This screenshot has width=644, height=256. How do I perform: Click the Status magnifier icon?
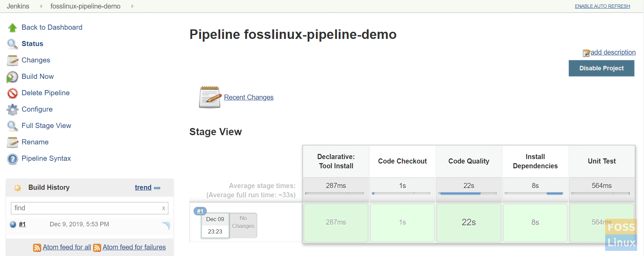click(13, 44)
